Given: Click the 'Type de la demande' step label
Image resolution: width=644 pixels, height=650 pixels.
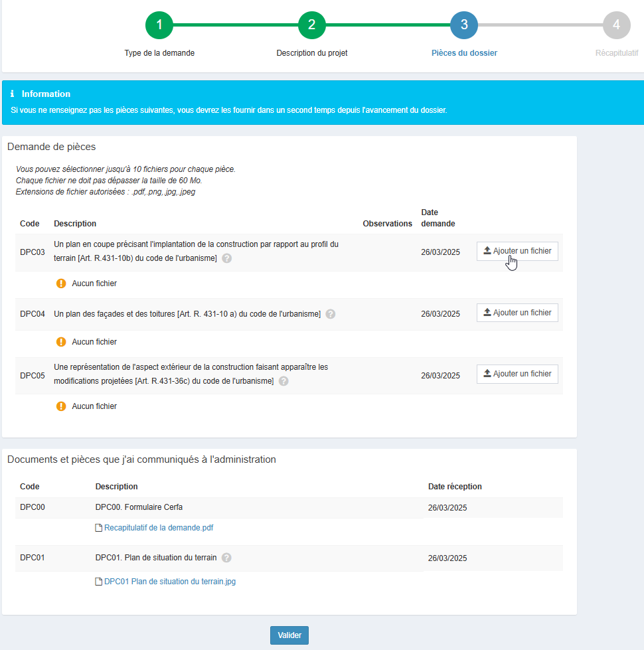Looking at the screenshot, I should [159, 53].
